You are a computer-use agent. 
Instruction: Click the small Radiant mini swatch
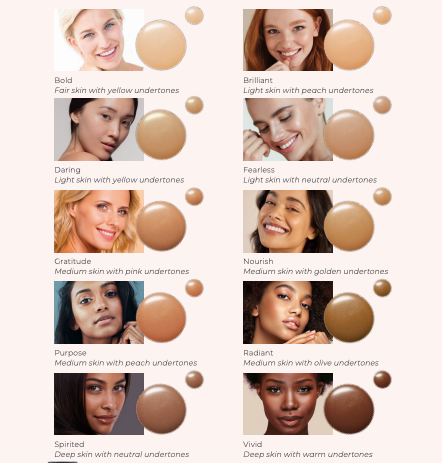click(382, 288)
